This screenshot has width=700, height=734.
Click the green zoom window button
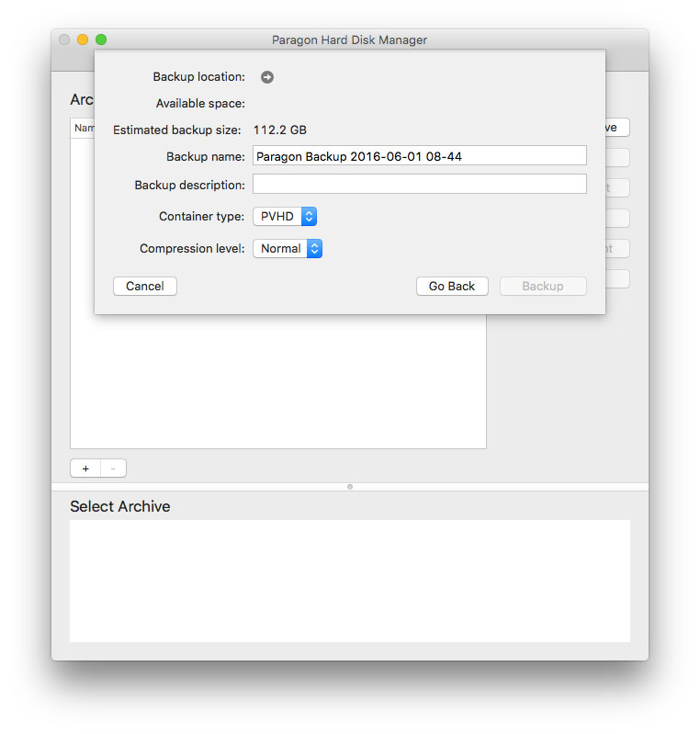tap(101, 40)
